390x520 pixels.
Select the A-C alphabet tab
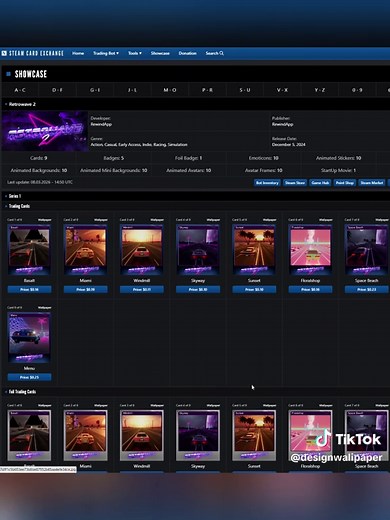(x=20, y=90)
